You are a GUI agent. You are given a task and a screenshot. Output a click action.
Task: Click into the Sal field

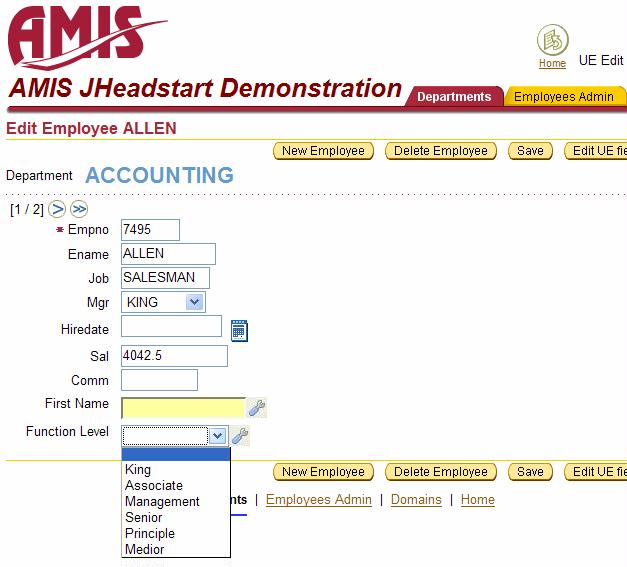174,356
